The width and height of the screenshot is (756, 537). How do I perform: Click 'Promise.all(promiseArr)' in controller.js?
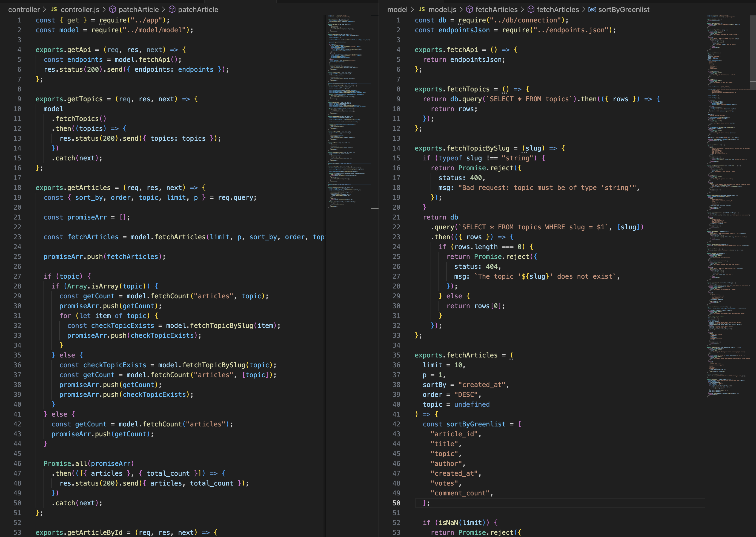[x=89, y=463]
